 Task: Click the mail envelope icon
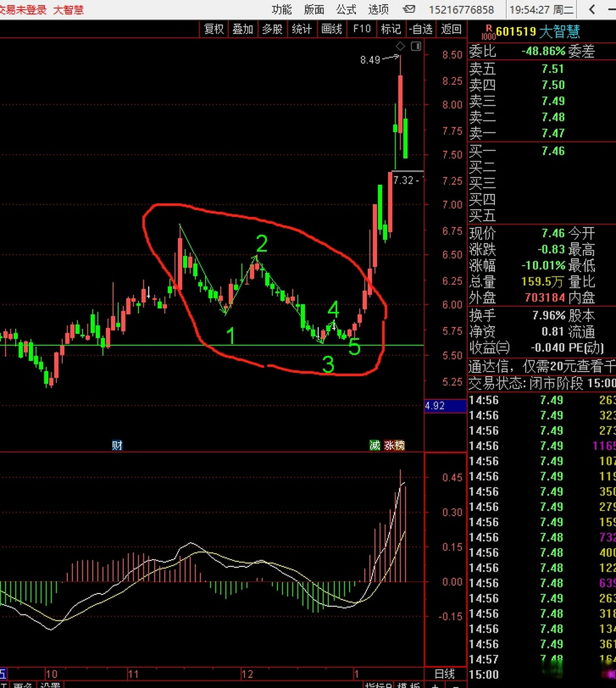coord(409,9)
